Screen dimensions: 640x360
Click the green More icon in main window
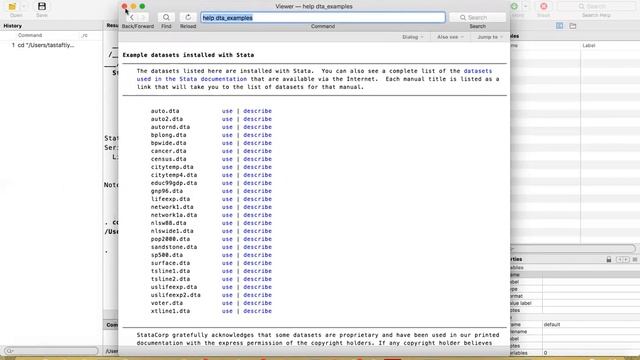tap(514, 6)
